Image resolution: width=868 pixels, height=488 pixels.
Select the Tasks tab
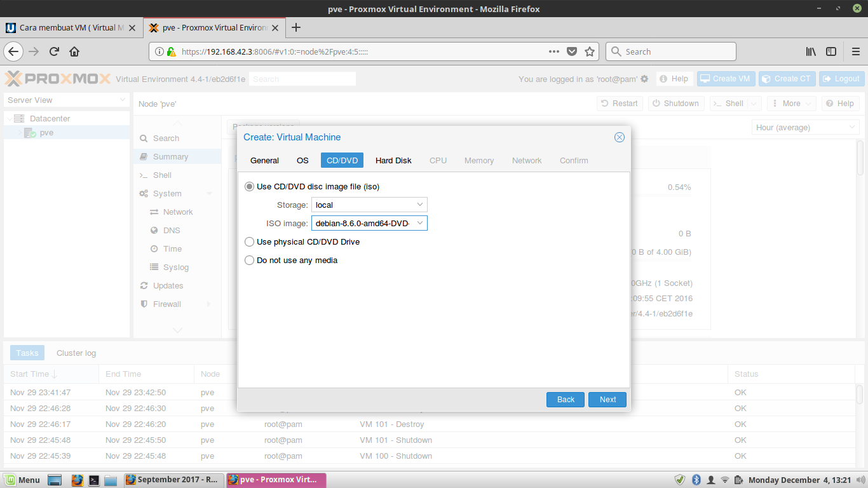(27, 353)
